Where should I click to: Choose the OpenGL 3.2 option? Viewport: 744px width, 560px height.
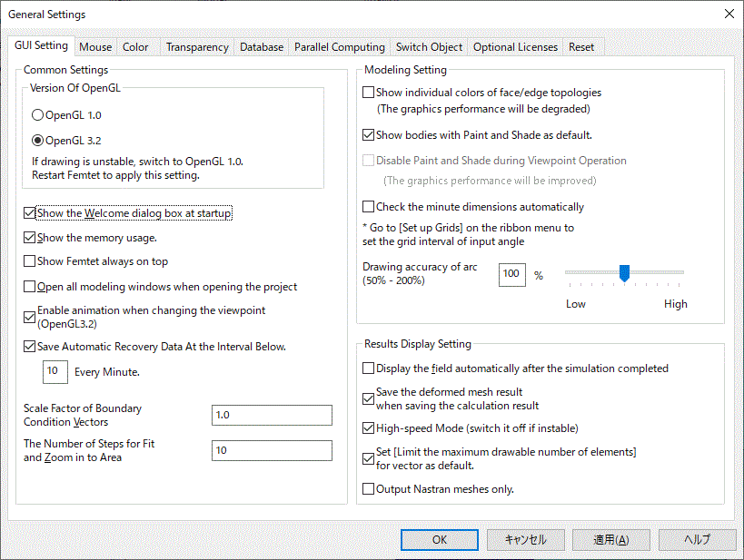tap(37, 141)
